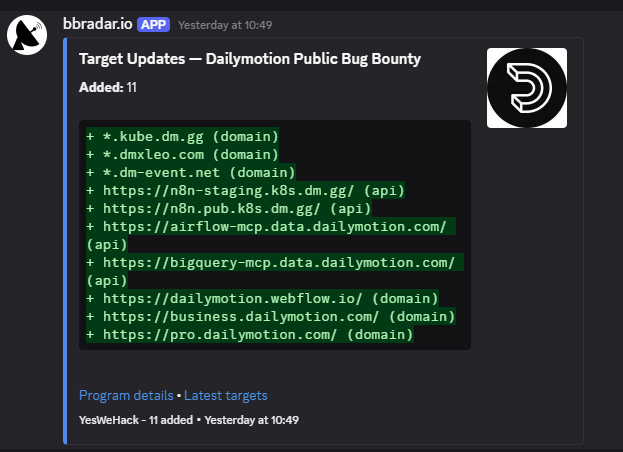Click the Added: 11 line
The height and width of the screenshot is (452, 623).
pos(108,87)
